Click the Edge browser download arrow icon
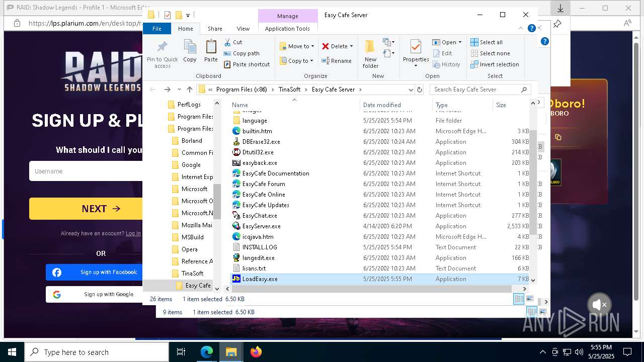Screen dimensions: 644x362 coord(560,8)
